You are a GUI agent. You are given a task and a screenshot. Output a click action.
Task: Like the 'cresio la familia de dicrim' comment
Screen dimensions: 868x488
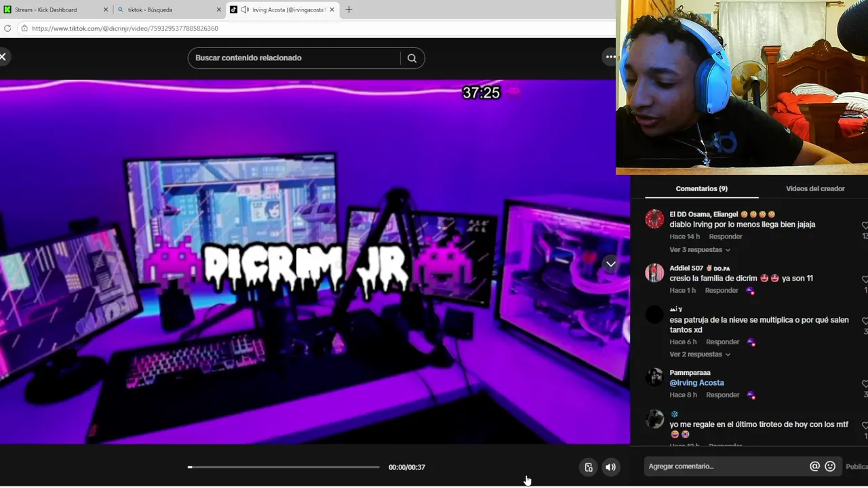click(x=865, y=279)
